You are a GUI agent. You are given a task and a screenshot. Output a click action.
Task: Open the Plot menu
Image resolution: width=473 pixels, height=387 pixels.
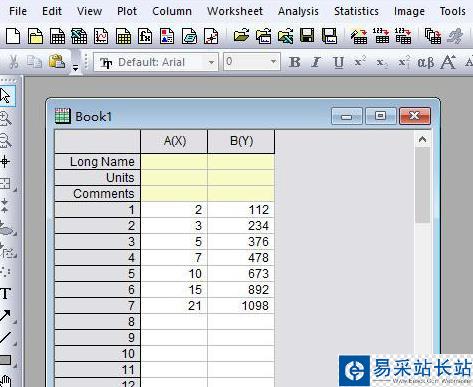127,11
